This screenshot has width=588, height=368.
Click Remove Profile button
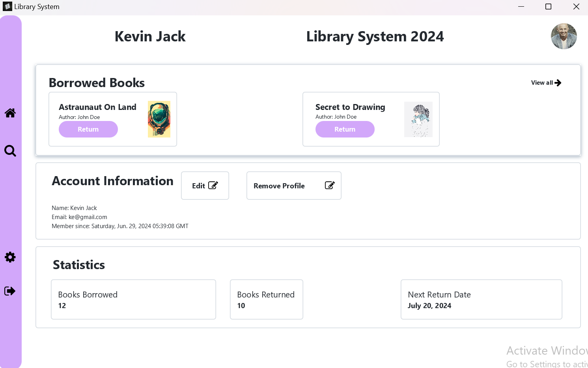(294, 186)
